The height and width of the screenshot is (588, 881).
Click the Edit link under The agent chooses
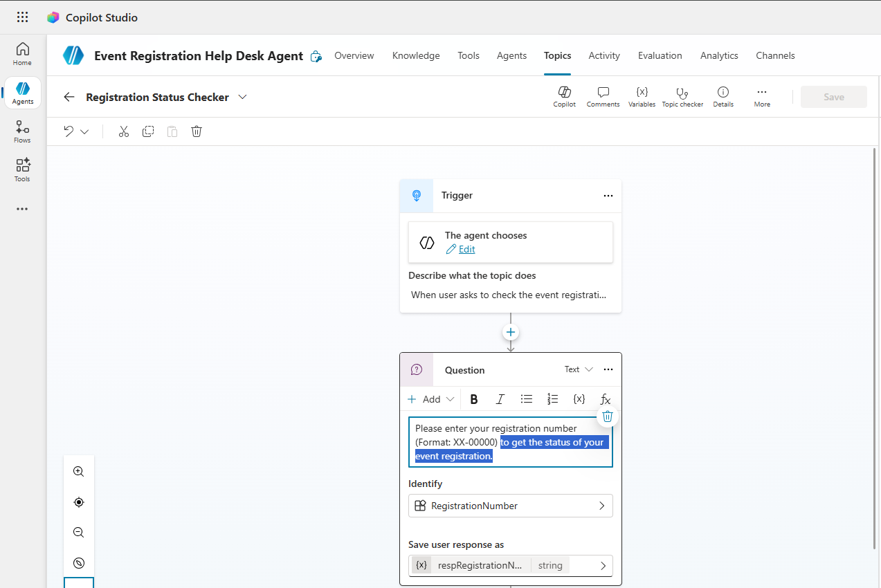tap(466, 249)
